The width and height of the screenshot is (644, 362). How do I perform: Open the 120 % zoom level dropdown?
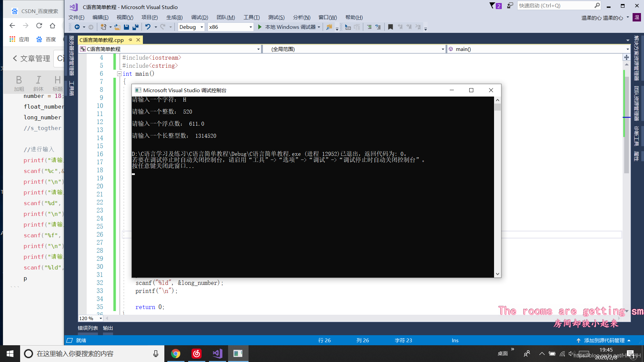(91, 318)
